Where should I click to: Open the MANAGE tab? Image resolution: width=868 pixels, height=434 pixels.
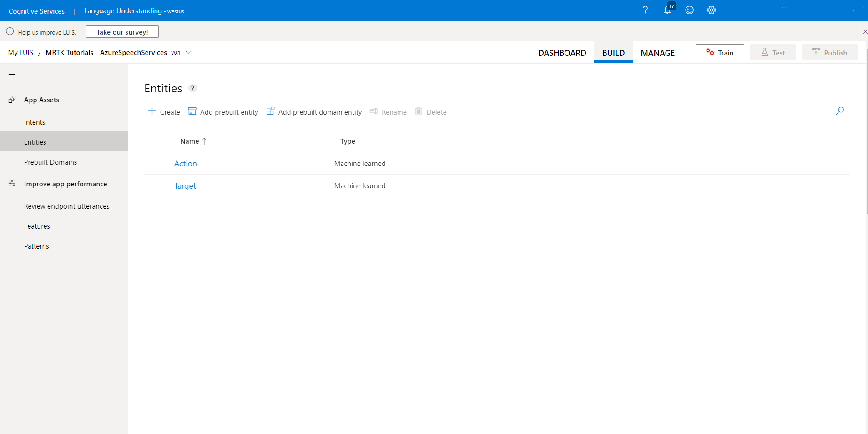[657, 53]
